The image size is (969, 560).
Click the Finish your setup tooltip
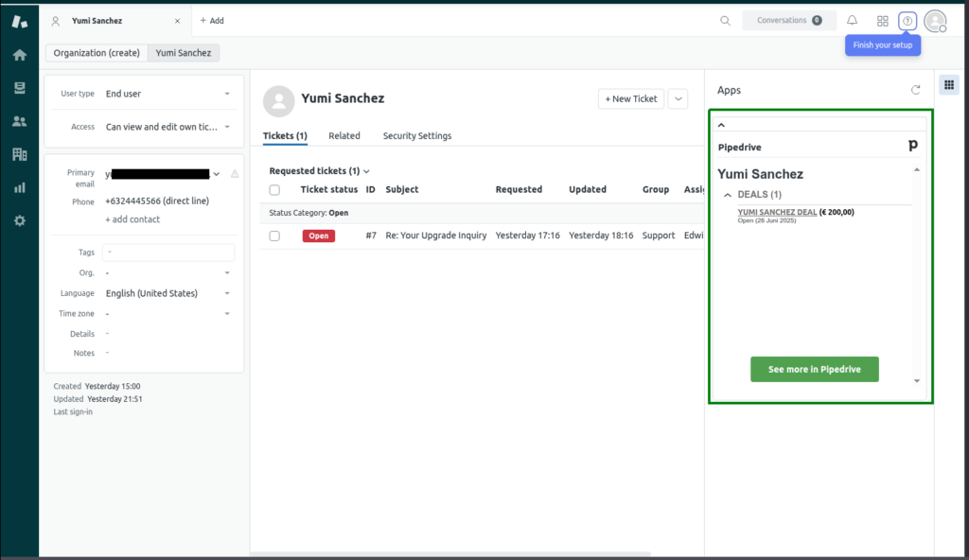(x=883, y=45)
